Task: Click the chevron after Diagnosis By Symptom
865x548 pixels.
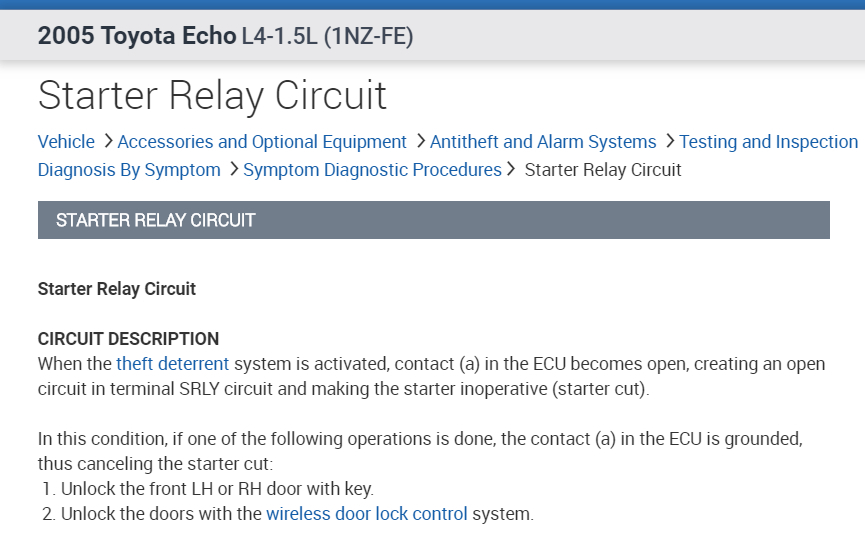Action: pyautogui.click(x=234, y=169)
